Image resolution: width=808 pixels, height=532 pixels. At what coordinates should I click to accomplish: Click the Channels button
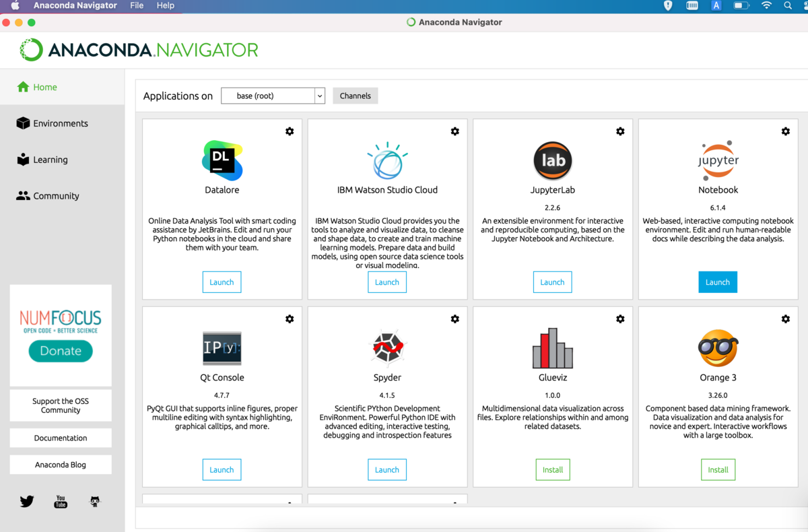click(x=356, y=96)
